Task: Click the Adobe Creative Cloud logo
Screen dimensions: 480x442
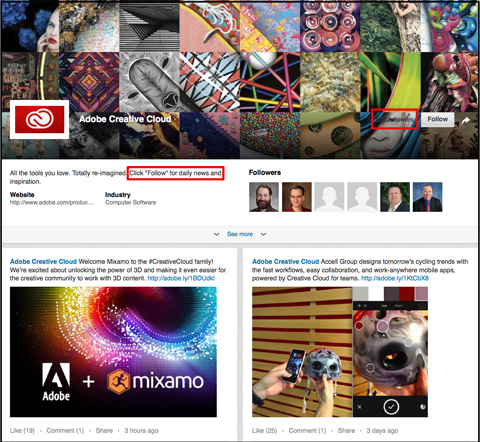Action: pyautogui.click(x=39, y=119)
